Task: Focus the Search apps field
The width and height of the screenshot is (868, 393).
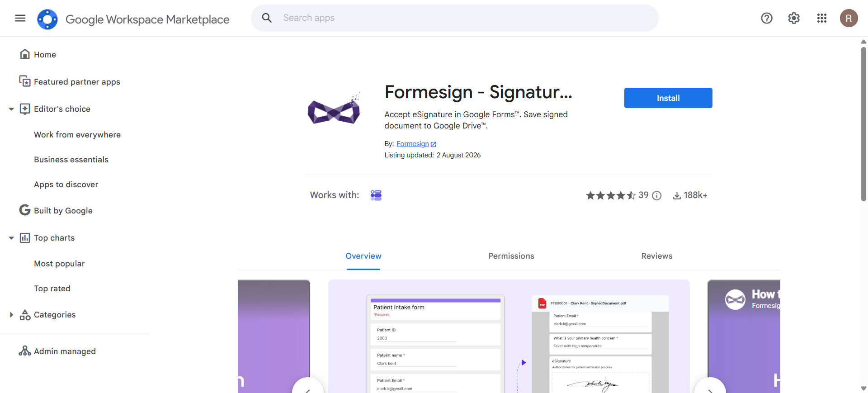Action: pos(454,18)
